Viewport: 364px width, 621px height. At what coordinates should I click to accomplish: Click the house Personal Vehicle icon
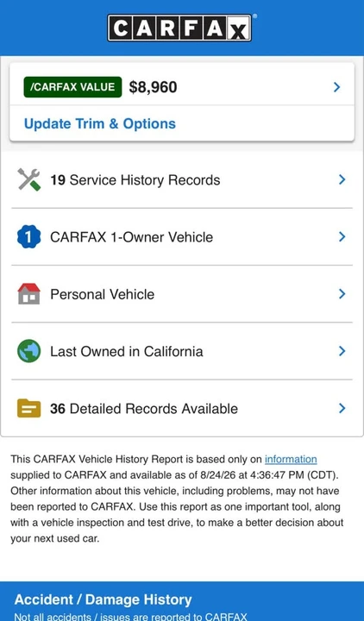(29, 294)
